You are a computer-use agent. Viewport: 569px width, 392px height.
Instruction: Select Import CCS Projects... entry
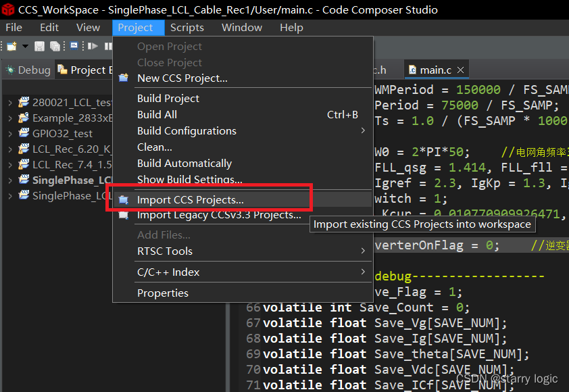[x=243, y=199]
